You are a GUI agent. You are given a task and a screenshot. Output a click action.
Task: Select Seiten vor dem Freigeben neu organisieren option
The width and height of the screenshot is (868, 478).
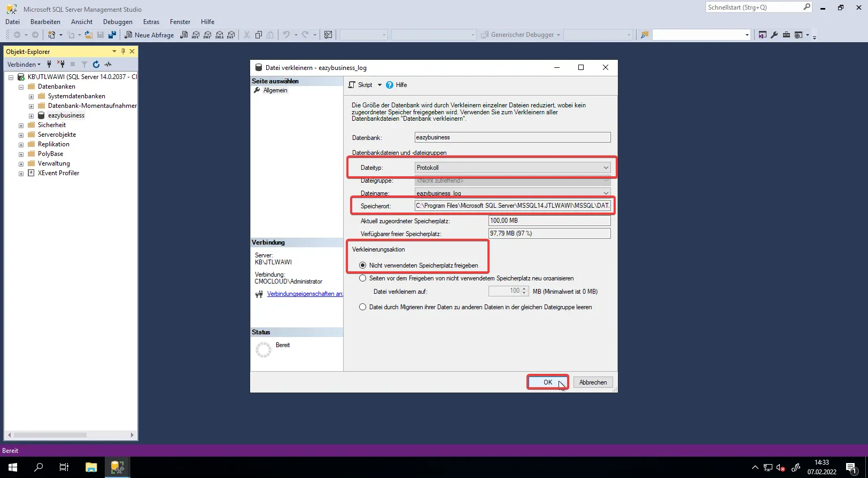[x=363, y=278]
